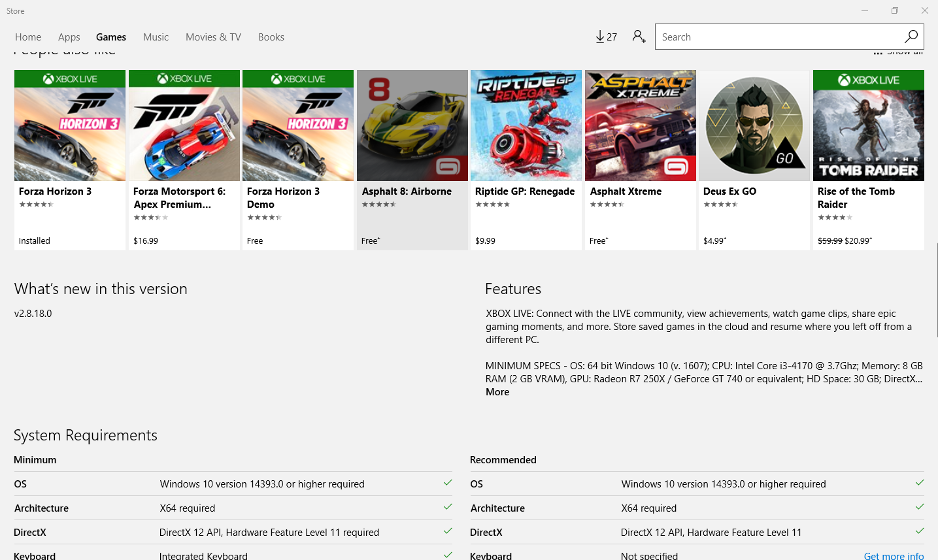The height and width of the screenshot is (560, 938).
Task: Click the $9.99 price of Riptide GP
Action: (x=485, y=241)
